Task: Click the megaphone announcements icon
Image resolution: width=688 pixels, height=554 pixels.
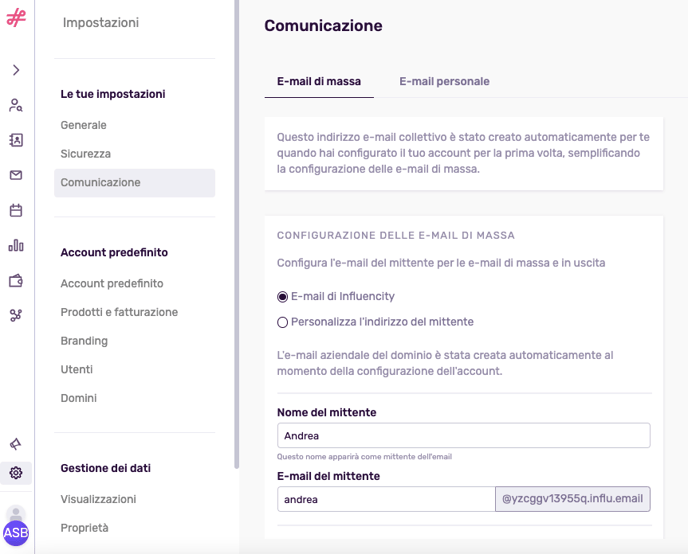Action: pos(16,444)
